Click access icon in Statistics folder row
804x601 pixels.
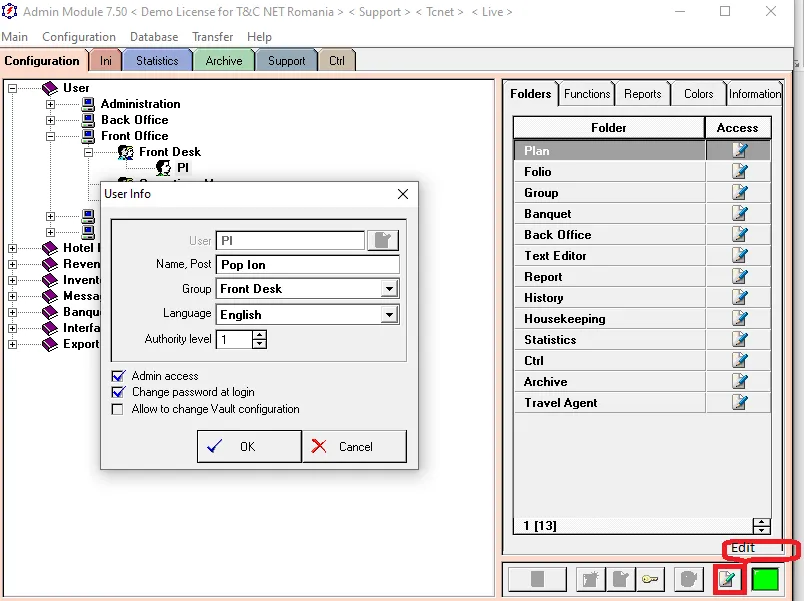(739, 339)
